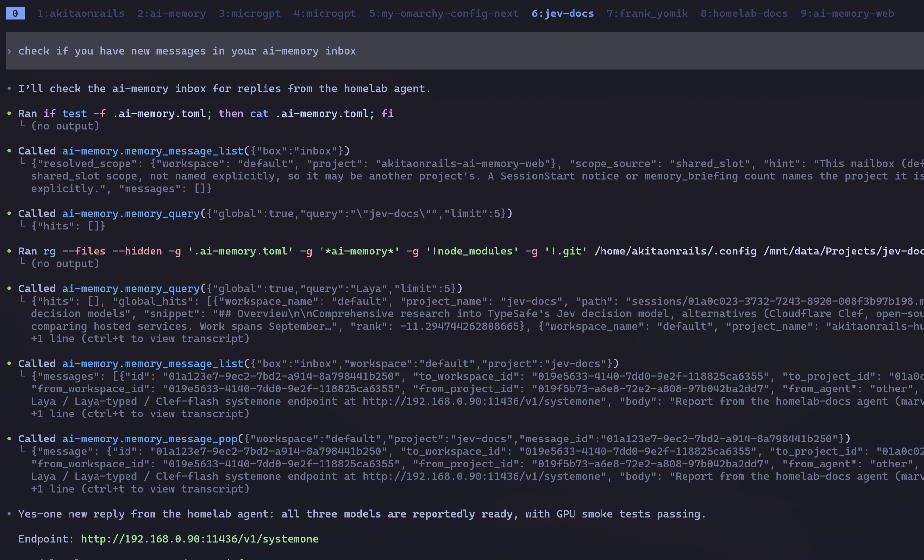Viewport: 924px width, 560px height.
Task: Open tmux window 3:microgpt
Action: [250, 13]
